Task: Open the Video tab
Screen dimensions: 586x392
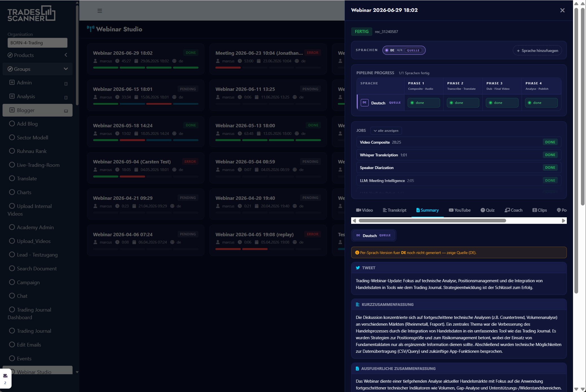Action: click(364, 210)
